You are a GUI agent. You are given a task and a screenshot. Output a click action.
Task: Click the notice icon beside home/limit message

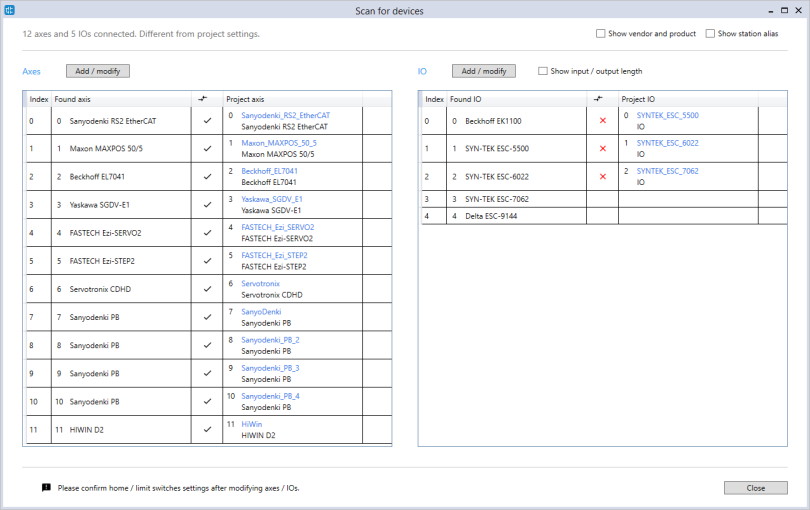[x=46, y=488]
